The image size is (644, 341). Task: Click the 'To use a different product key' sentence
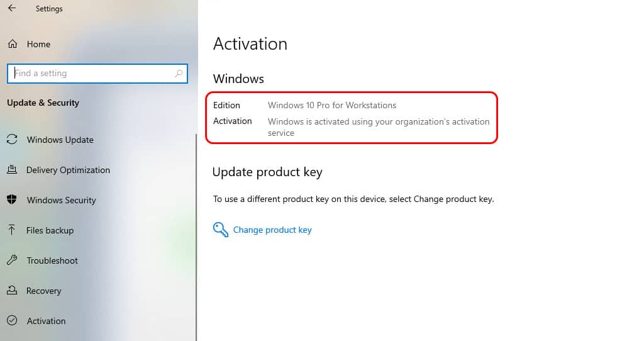click(x=353, y=199)
